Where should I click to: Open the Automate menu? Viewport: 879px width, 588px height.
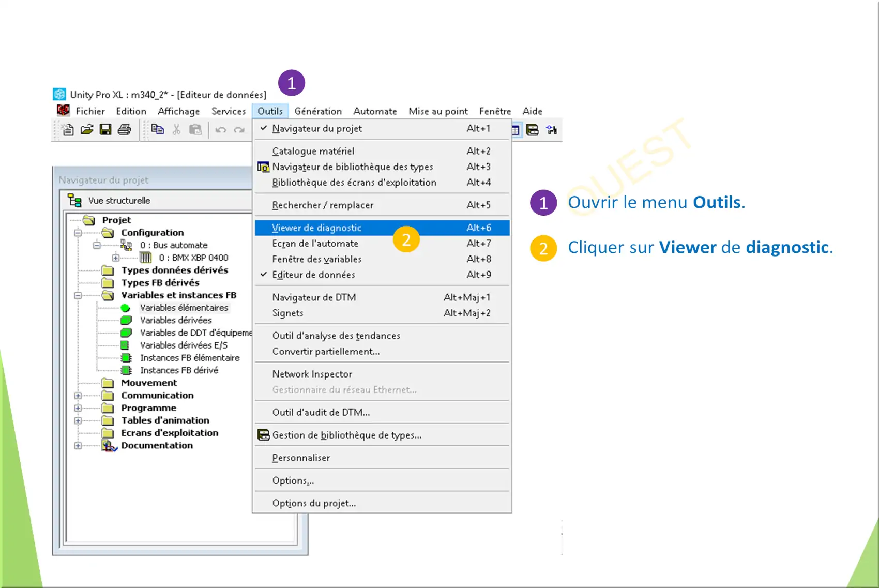[375, 111]
